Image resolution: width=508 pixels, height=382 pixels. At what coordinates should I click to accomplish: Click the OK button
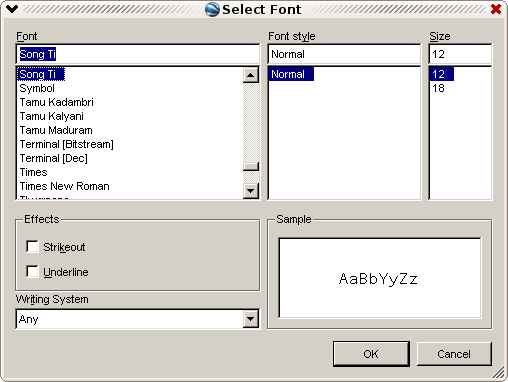[371, 354]
